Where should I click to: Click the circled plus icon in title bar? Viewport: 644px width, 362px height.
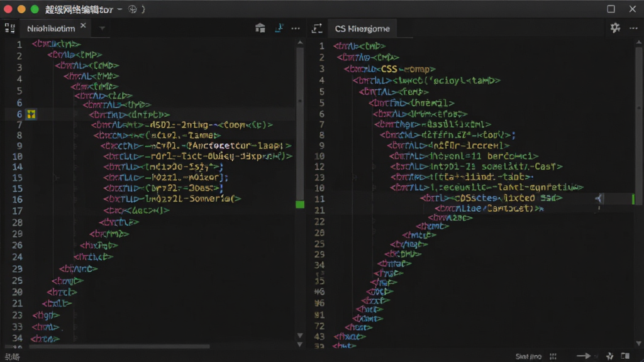[x=132, y=9]
